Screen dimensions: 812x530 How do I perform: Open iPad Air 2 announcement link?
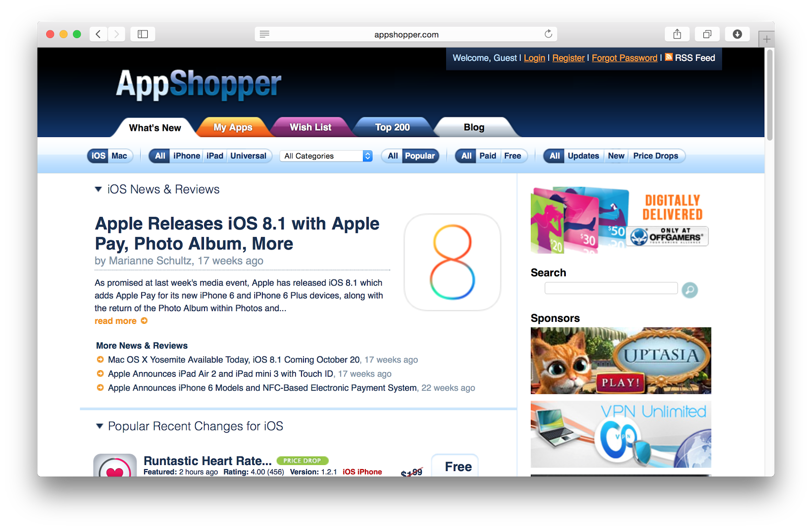pos(221,374)
